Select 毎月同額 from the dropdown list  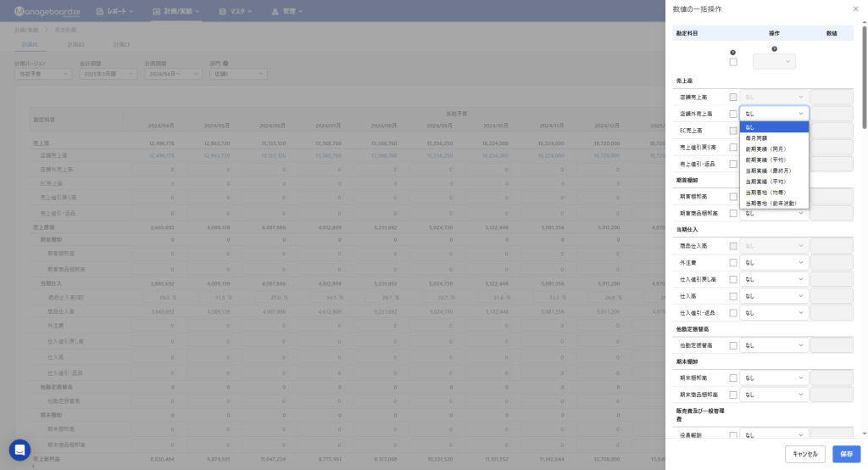point(757,137)
